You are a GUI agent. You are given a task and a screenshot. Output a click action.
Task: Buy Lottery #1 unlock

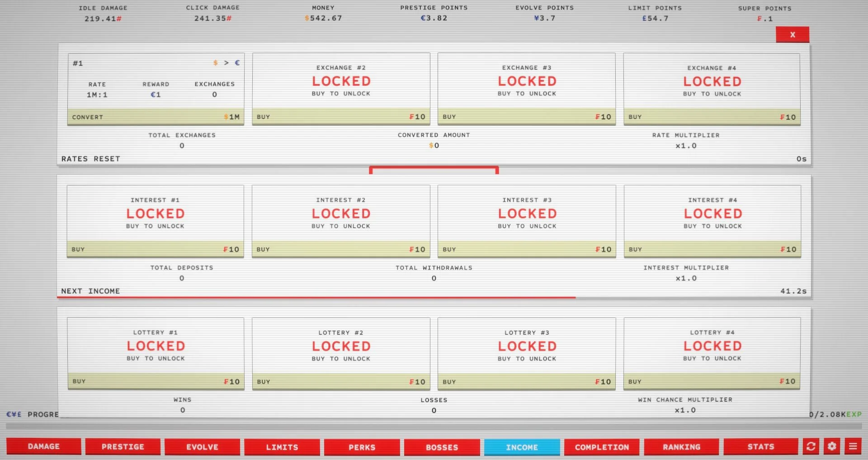click(x=156, y=381)
